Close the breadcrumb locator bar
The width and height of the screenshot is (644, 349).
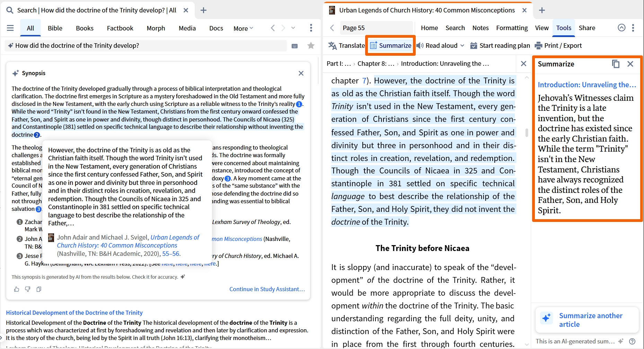tap(524, 64)
